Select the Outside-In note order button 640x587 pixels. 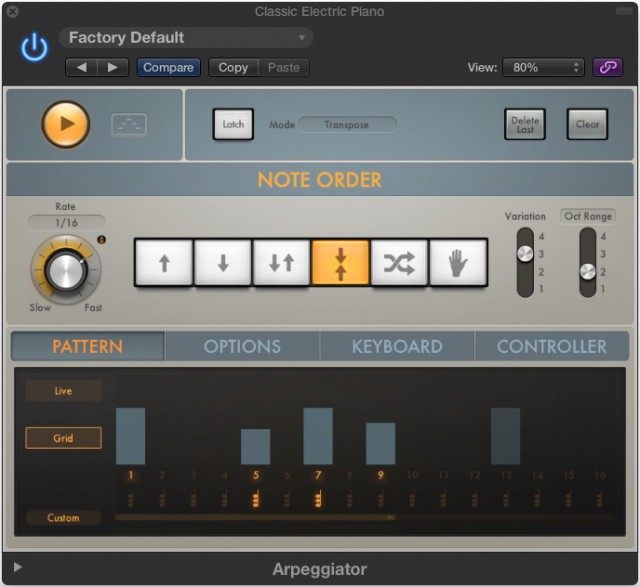tap(340, 263)
